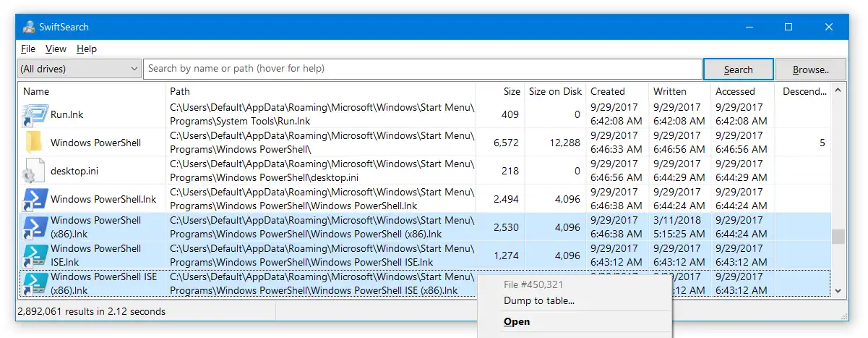Click the Browse.. button
The height and width of the screenshot is (338, 868).
(x=810, y=69)
